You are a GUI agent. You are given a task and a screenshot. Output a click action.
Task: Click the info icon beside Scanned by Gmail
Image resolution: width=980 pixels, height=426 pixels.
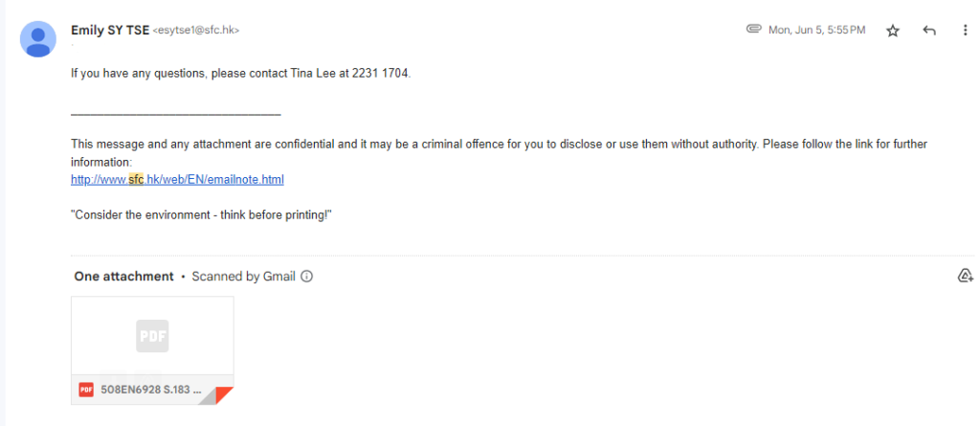point(307,277)
